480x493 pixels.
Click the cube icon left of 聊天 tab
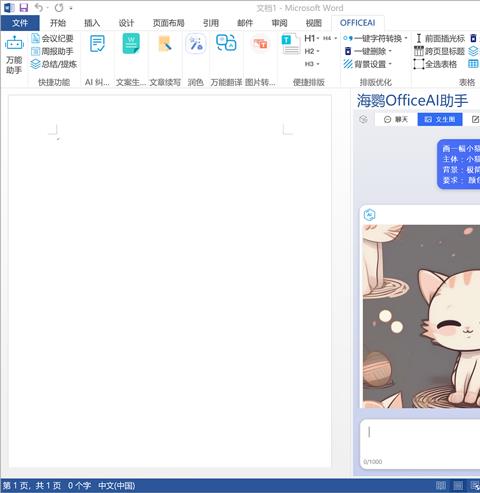click(x=363, y=119)
